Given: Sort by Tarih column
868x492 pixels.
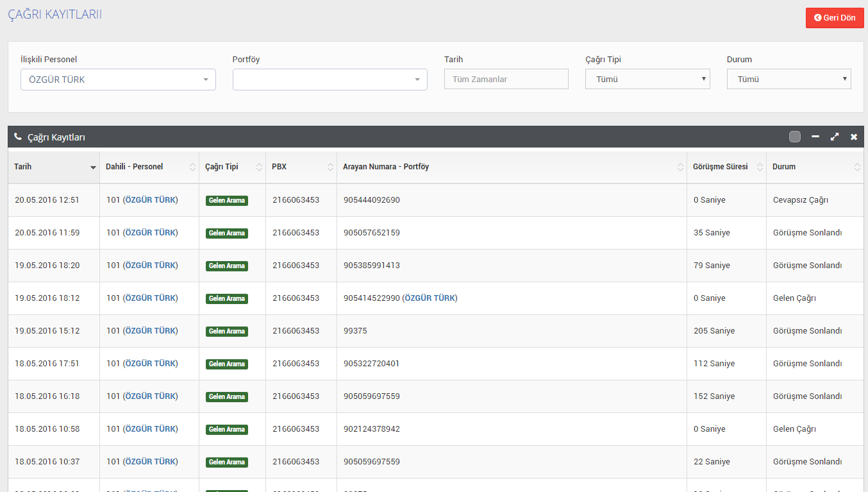Looking at the screenshot, I should [54, 167].
